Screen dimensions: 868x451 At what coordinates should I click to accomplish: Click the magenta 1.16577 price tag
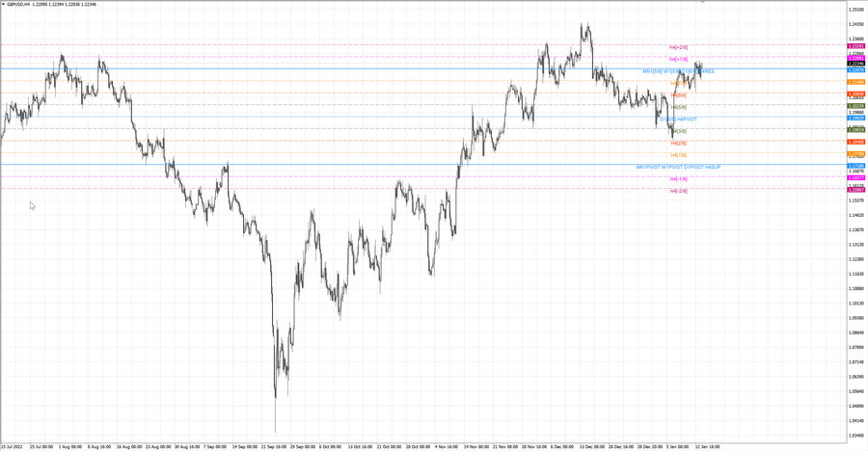[x=856, y=177]
